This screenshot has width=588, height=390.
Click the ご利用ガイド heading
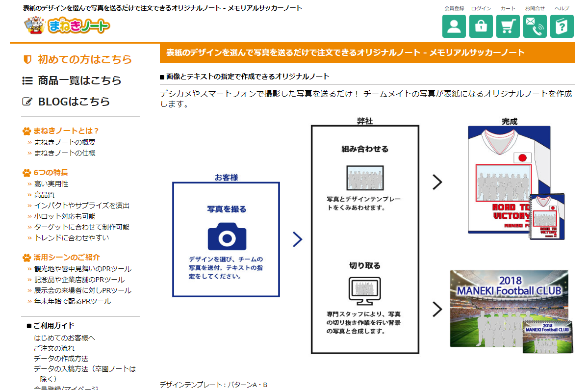54,326
